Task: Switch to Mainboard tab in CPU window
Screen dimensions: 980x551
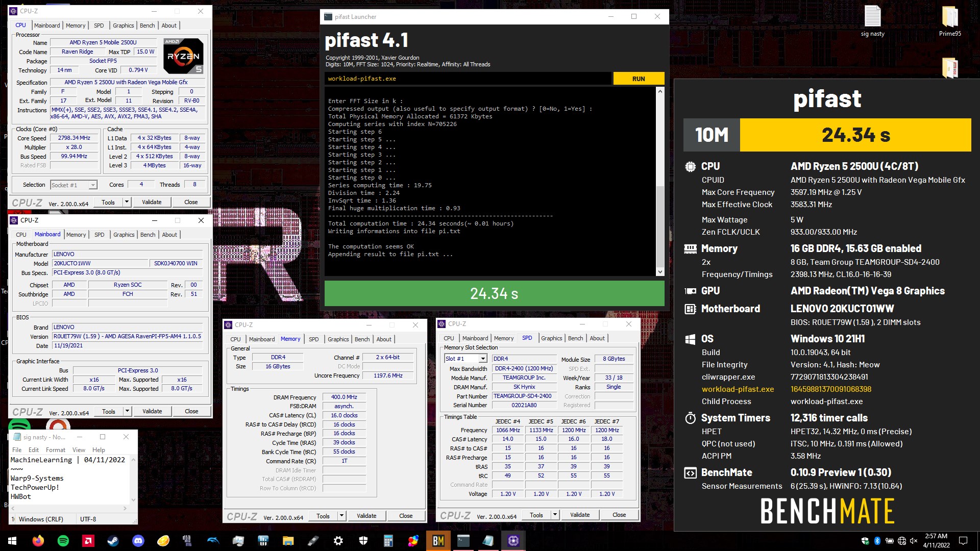Action: pyautogui.click(x=47, y=26)
